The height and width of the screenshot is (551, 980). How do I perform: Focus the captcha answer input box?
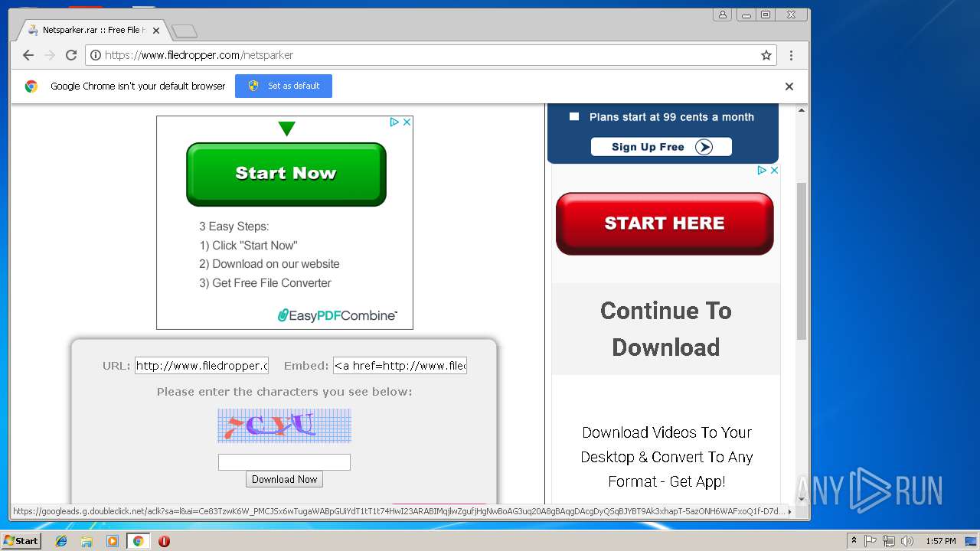(284, 462)
